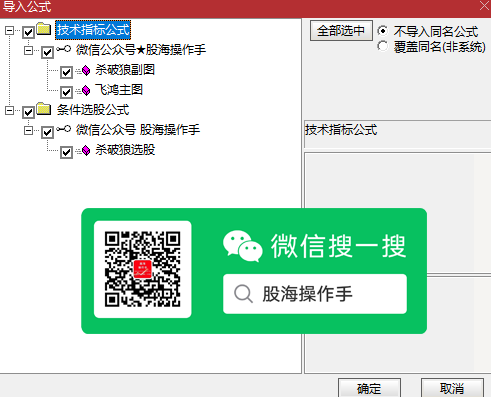Collapse the 条件选股公式 tree node

[9, 110]
